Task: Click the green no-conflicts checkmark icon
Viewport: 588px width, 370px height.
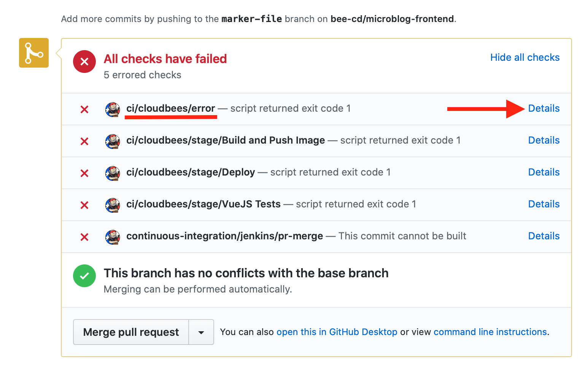Action: pyautogui.click(x=84, y=276)
